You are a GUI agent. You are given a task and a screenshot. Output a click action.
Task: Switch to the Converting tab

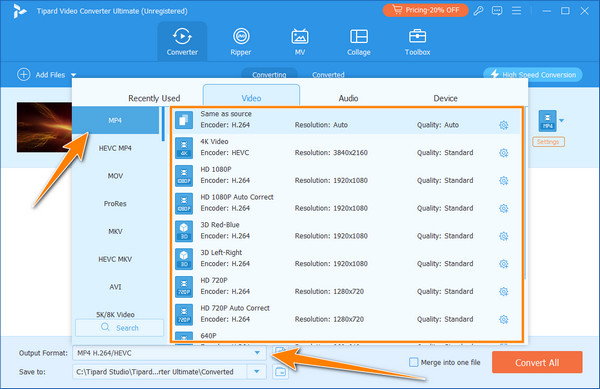coord(269,74)
